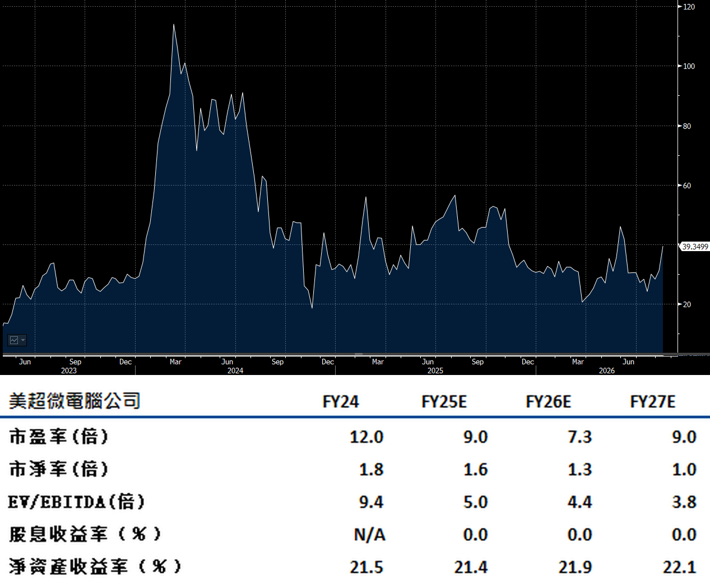Open the chart type dropdown arrow
Viewport: 710px width, 588px height.
(x=23, y=340)
